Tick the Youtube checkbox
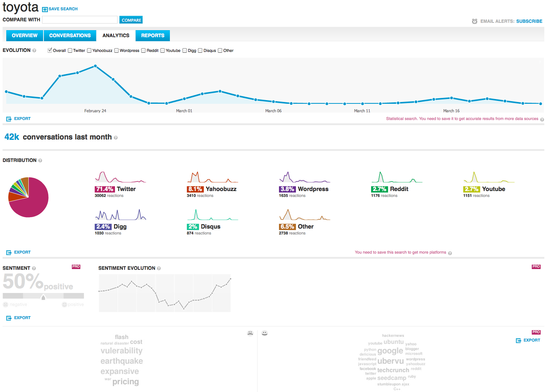Viewport: 548px width, 392px height. (x=163, y=50)
